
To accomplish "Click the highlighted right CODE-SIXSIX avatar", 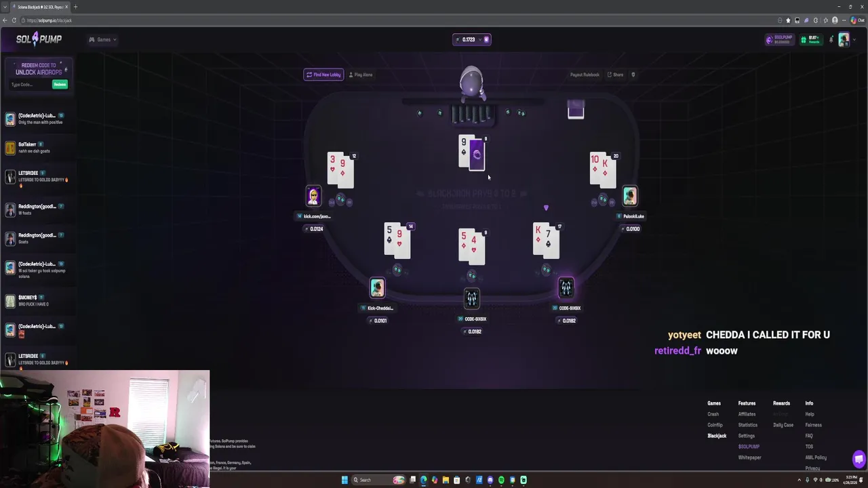I will point(566,287).
